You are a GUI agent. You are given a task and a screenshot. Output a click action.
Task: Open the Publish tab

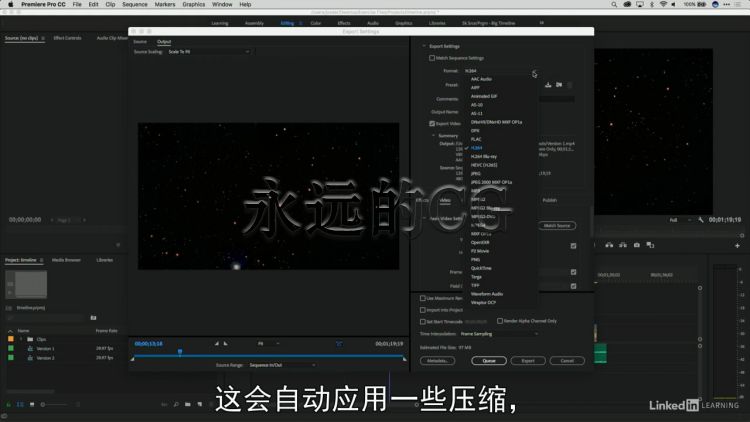click(550, 200)
